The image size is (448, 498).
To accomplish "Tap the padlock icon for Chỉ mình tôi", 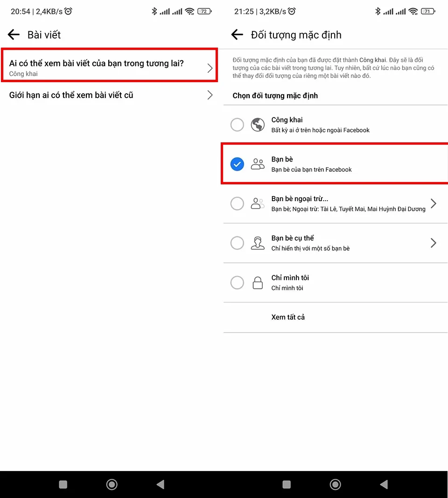I will pos(258,282).
